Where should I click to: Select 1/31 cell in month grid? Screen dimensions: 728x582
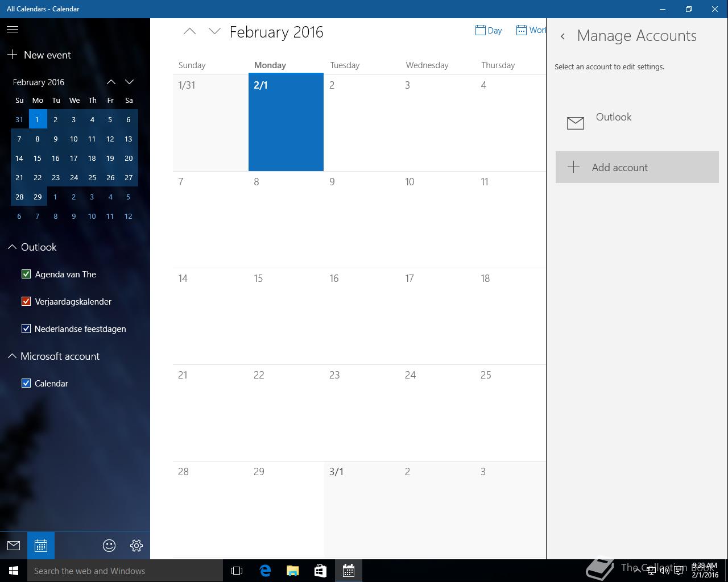[x=210, y=122]
